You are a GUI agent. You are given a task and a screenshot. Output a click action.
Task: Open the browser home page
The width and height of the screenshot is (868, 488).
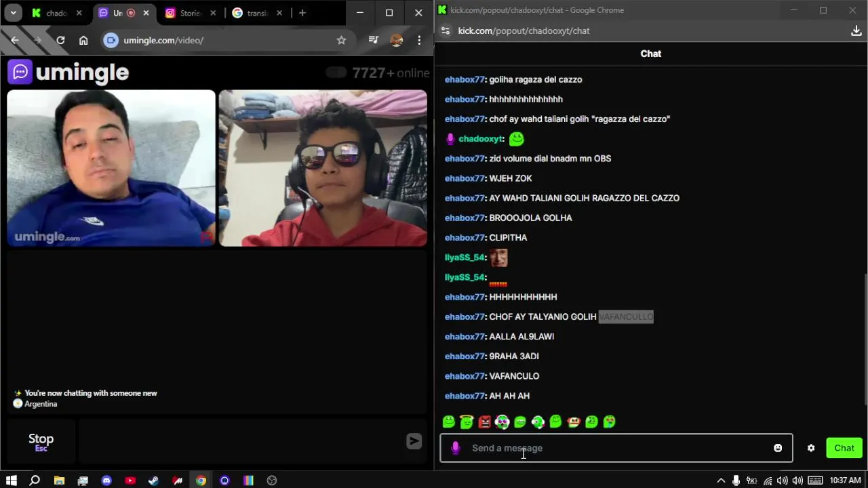click(x=83, y=40)
